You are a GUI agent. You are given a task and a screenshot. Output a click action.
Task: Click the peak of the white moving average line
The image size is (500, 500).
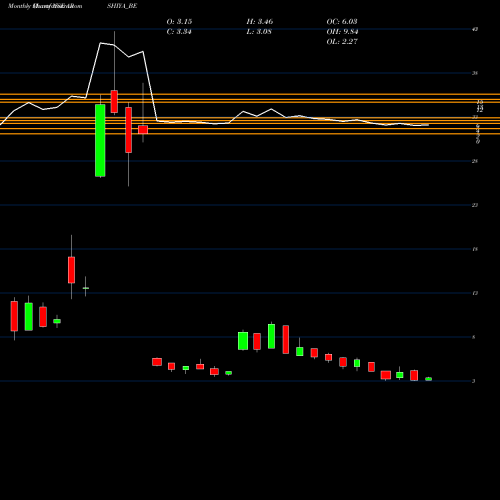[101, 43]
